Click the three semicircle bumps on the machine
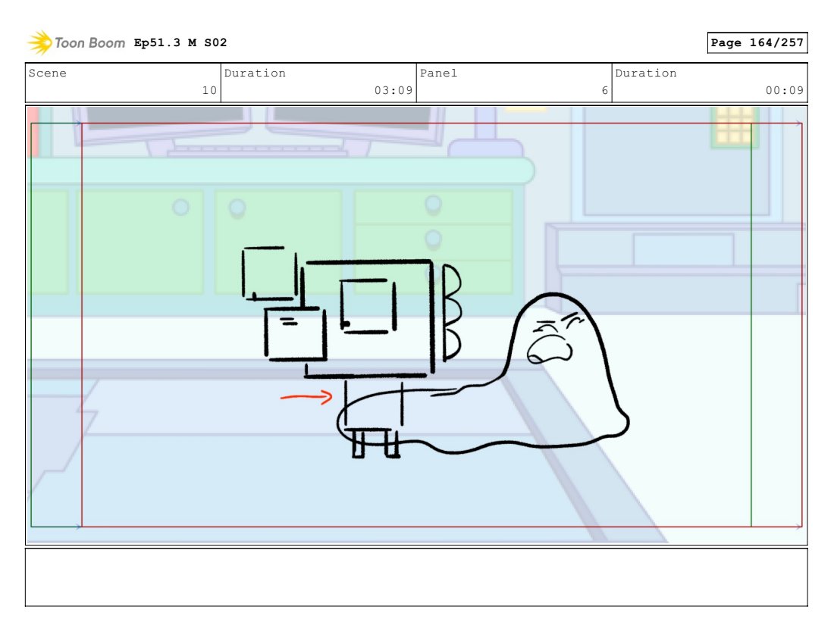 coord(451,312)
